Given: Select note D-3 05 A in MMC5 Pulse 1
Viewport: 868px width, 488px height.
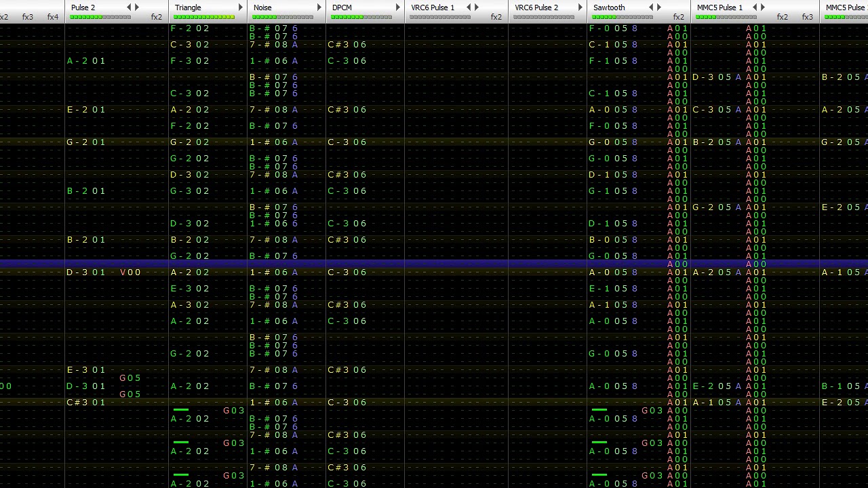Looking at the screenshot, I should pos(717,77).
